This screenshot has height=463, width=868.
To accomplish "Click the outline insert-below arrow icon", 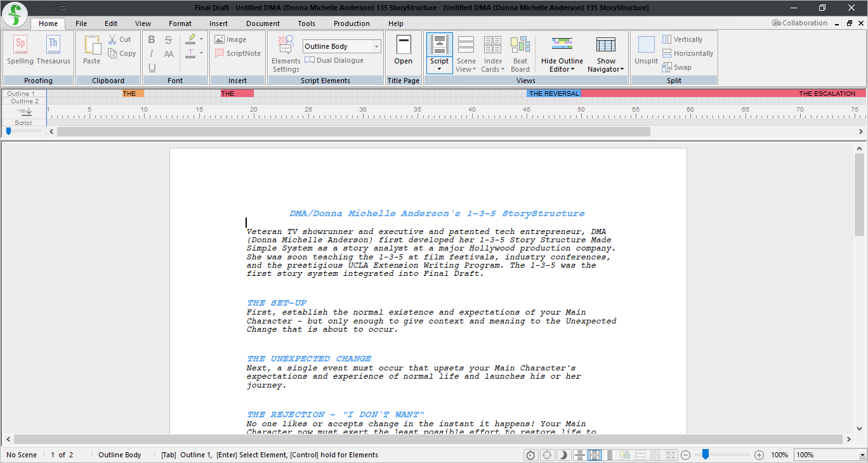I will click(x=24, y=112).
